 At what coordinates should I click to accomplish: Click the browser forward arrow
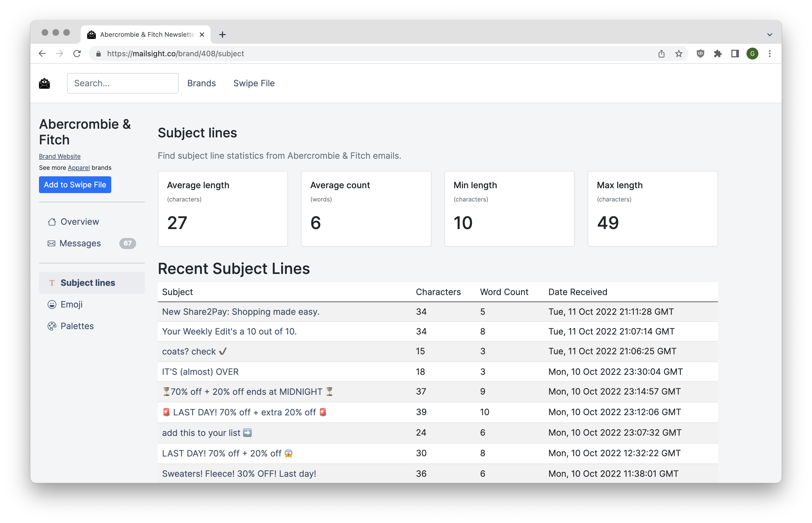tap(60, 54)
